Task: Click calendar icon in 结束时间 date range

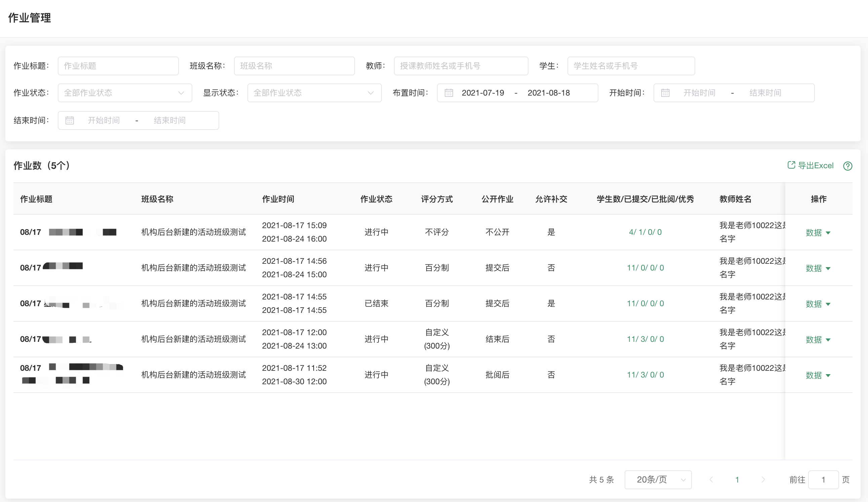Action: pyautogui.click(x=70, y=120)
